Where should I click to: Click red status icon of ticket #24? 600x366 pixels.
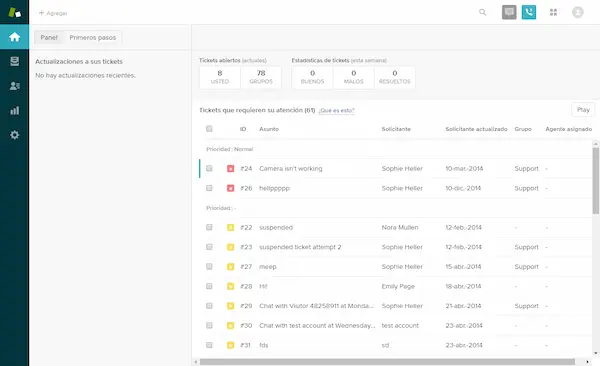point(230,168)
